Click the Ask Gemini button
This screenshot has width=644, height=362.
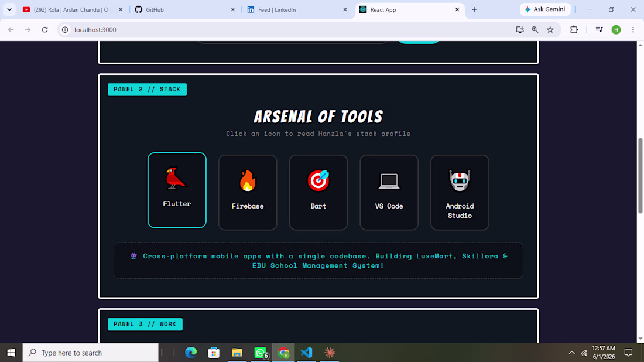coord(545,9)
